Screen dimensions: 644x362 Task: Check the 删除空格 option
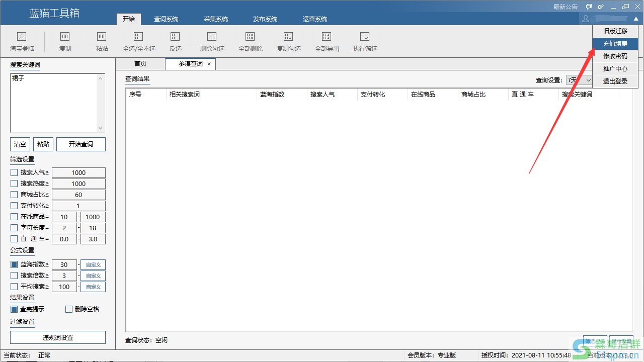click(69, 309)
